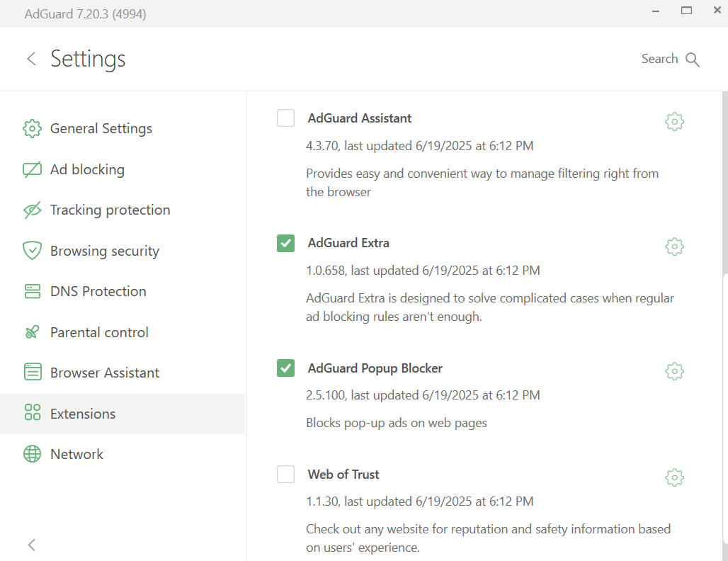
Task: Click the Parental control icon
Action: click(x=32, y=332)
